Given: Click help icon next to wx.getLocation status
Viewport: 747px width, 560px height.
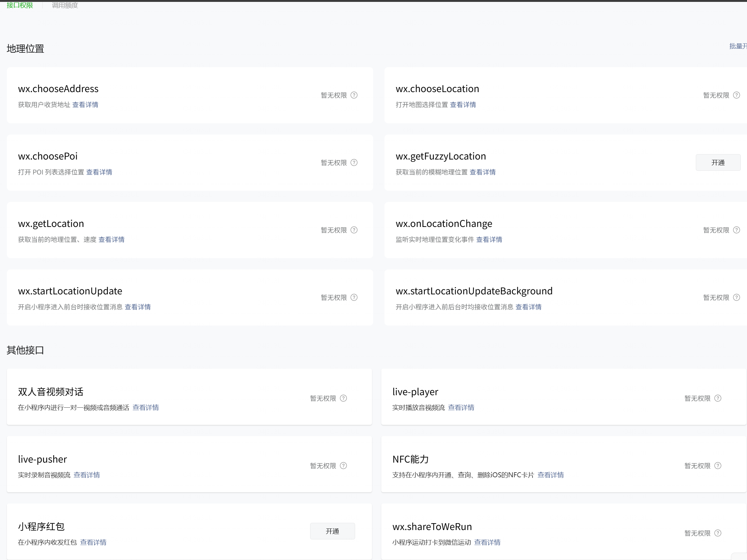Looking at the screenshot, I should click(x=354, y=230).
